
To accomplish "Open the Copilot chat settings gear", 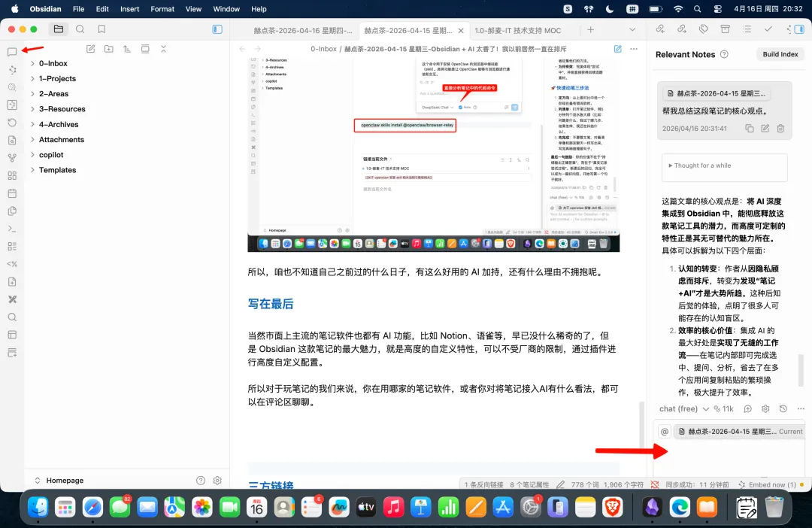I will (x=765, y=409).
